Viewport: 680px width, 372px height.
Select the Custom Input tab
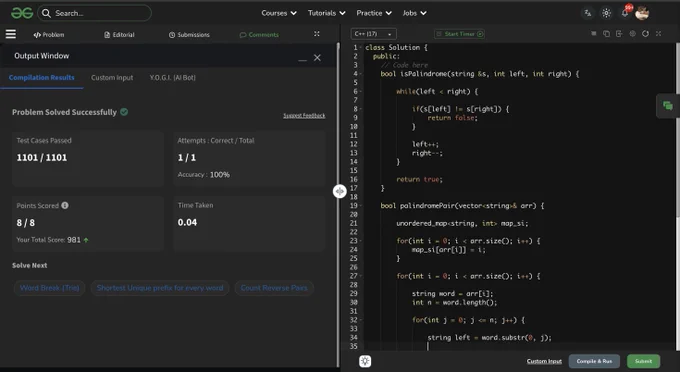point(112,78)
